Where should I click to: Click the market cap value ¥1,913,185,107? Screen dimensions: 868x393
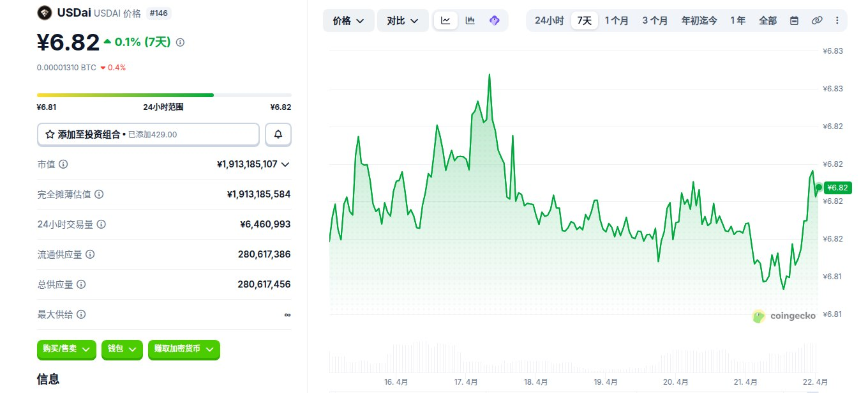click(247, 164)
